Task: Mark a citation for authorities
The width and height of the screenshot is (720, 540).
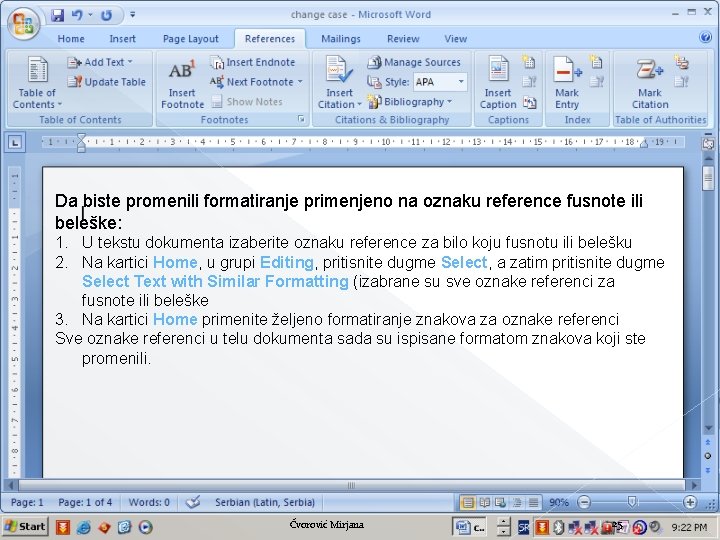Action: click(x=650, y=83)
